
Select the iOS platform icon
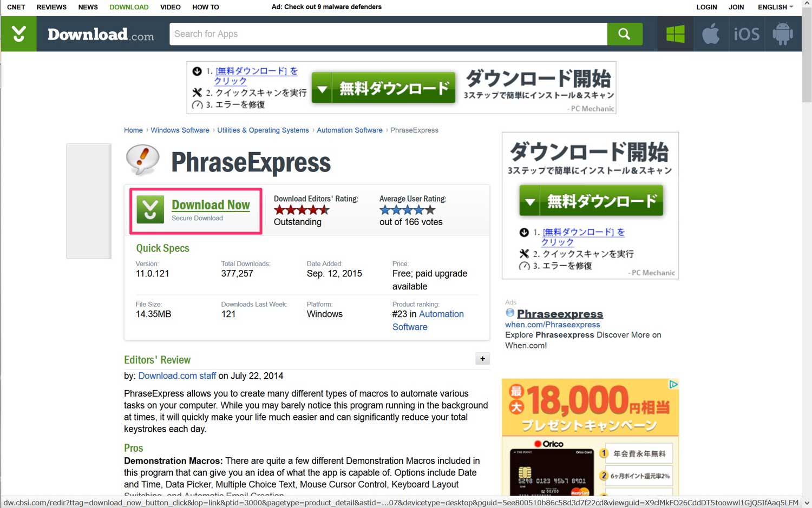click(746, 34)
